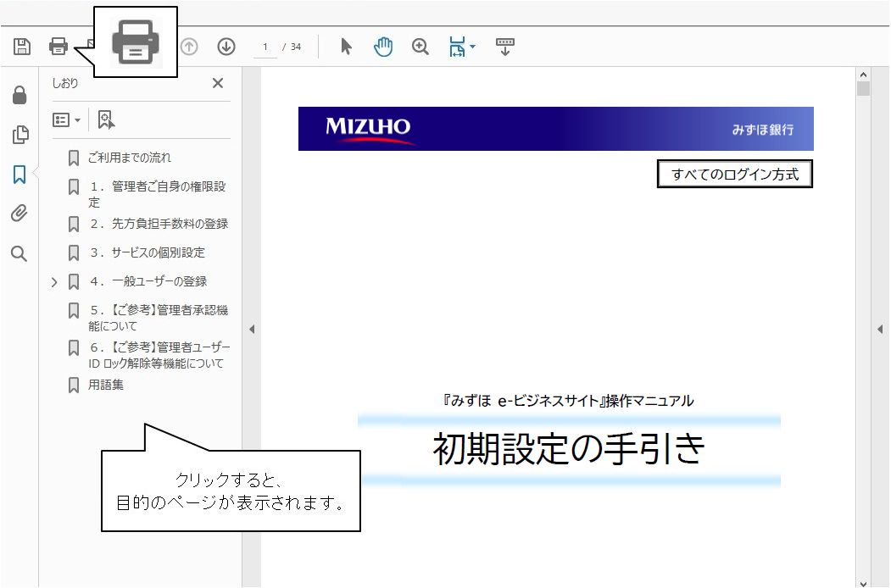Screen dimensions: 891x588
Task: Go to previous page with up arrow
Action: (189, 47)
